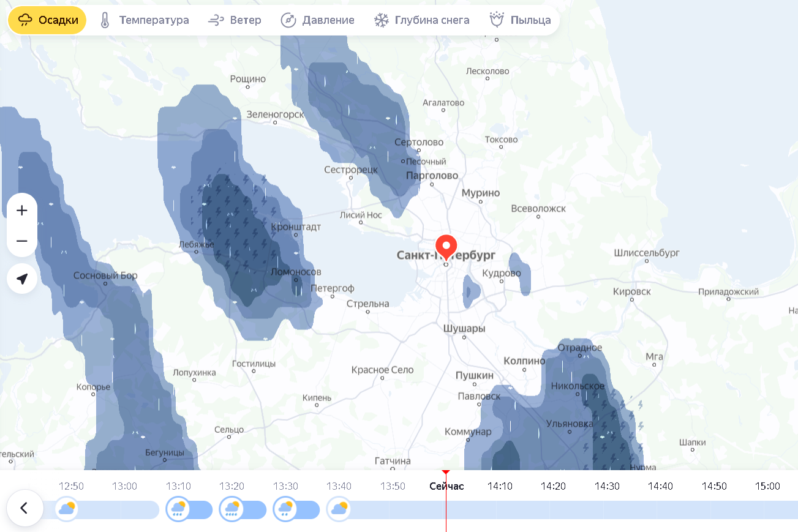Select the 15:00 timeline mark

pos(767,486)
